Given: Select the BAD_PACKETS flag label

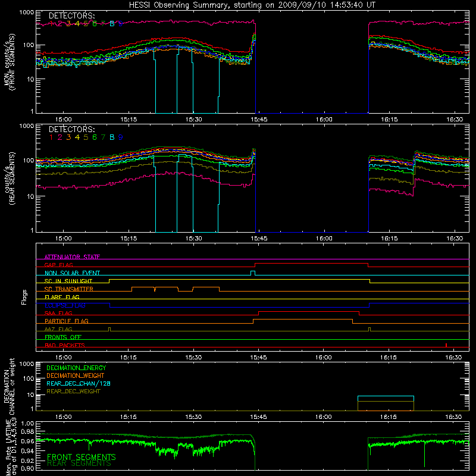Looking at the screenshot, I should click(65, 345).
